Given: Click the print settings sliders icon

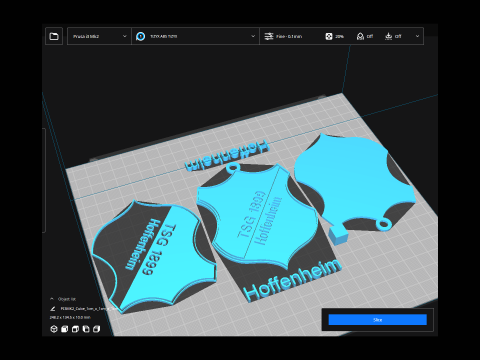Looking at the screenshot, I should pyautogui.click(x=269, y=36).
